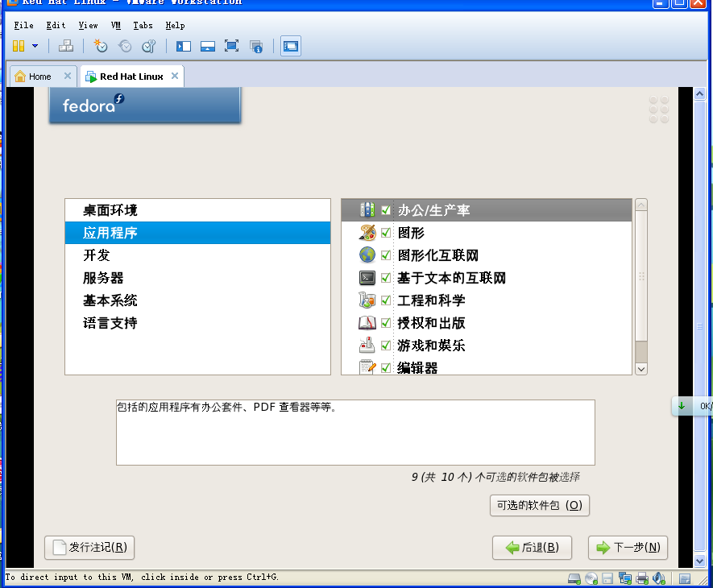This screenshot has height=588, width=713.
Task: Disable the 工程和科学 package group
Action: (384, 300)
